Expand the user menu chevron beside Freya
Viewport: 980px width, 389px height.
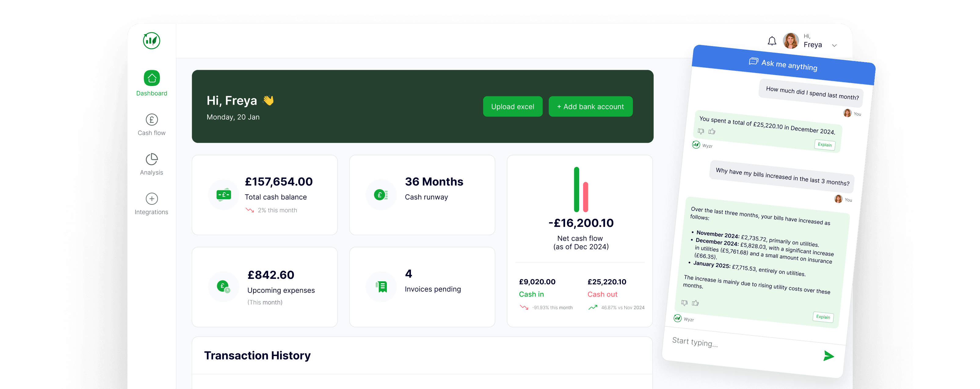click(x=834, y=45)
